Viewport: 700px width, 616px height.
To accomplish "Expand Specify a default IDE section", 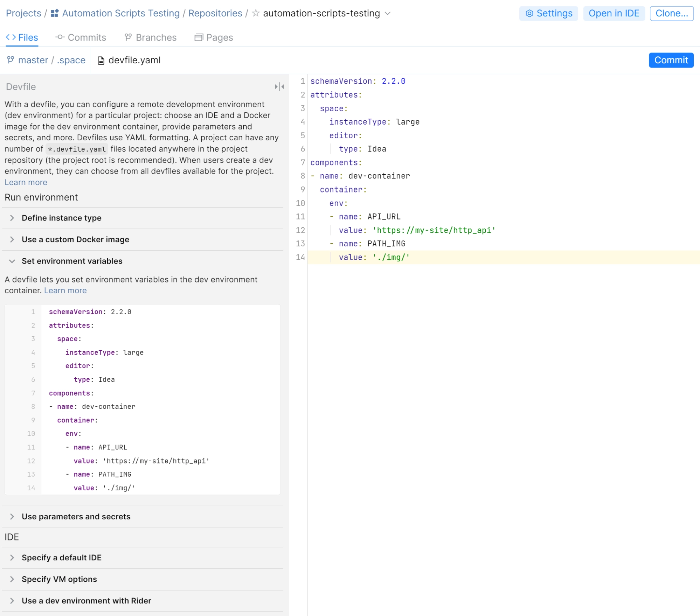I will (143, 558).
